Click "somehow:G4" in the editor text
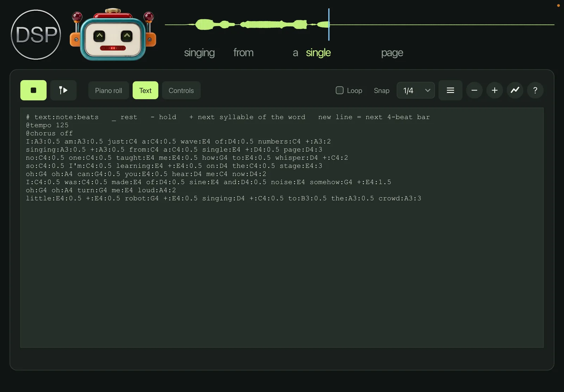This screenshot has width=564, height=392. coord(331,182)
